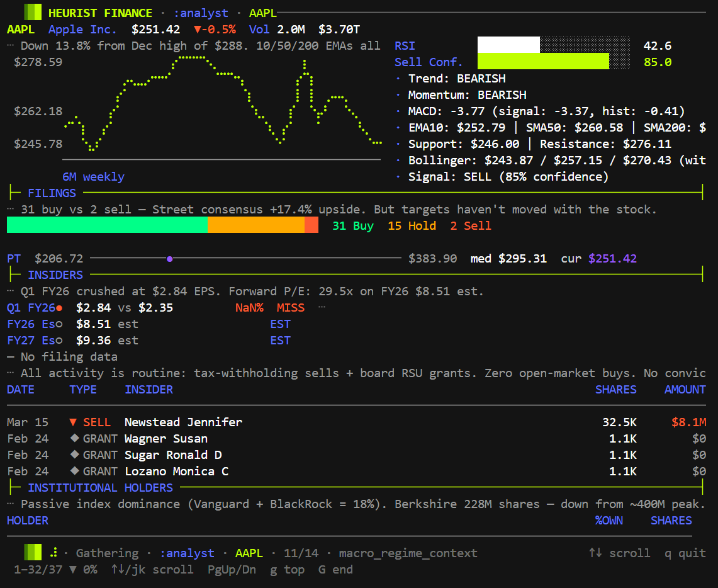Click the 'q quit' hint
Viewport: 718px width, 588px height.
tap(685, 553)
